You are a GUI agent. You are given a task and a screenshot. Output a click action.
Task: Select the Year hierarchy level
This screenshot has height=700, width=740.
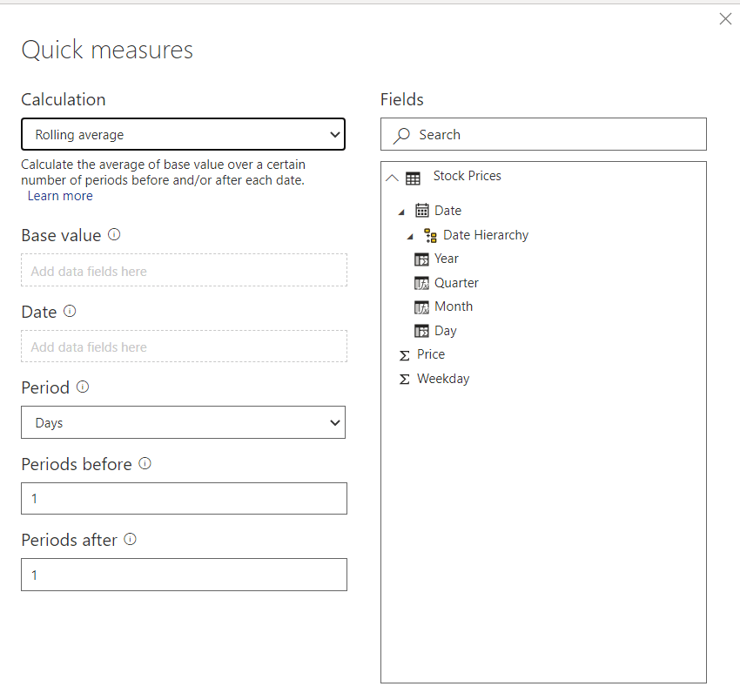[x=447, y=259]
